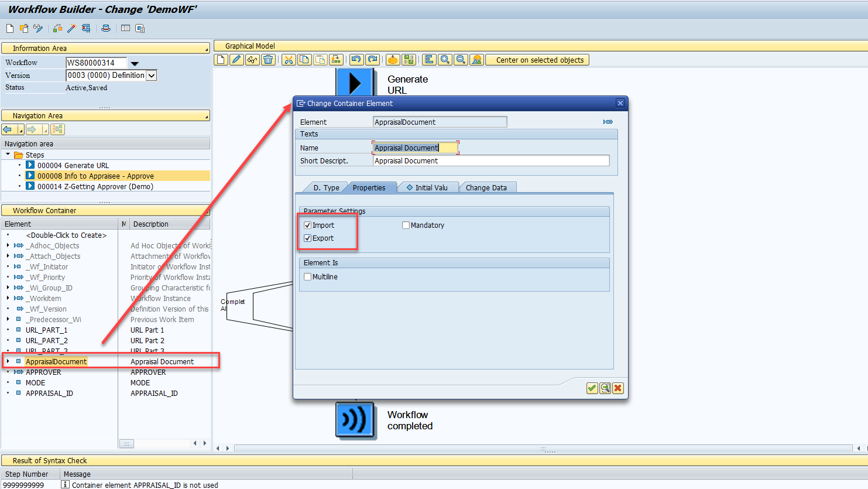The width and height of the screenshot is (868, 489).
Task: Click the Name field Appraisal Document
Action: (415, 148)
